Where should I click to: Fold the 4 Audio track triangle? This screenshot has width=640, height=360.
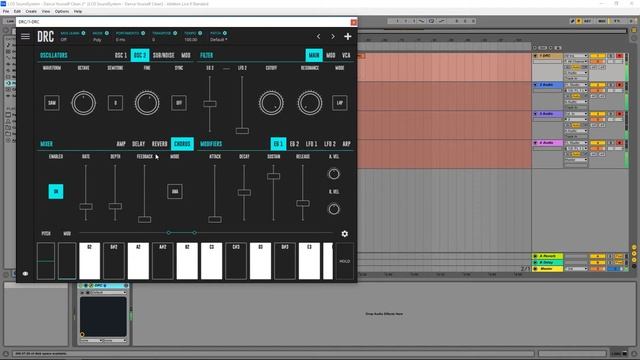(536, 143)
